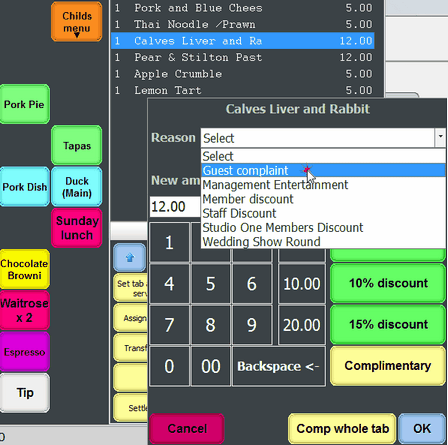
Task: Click Comp whole tab button
Action: (342, 428)
